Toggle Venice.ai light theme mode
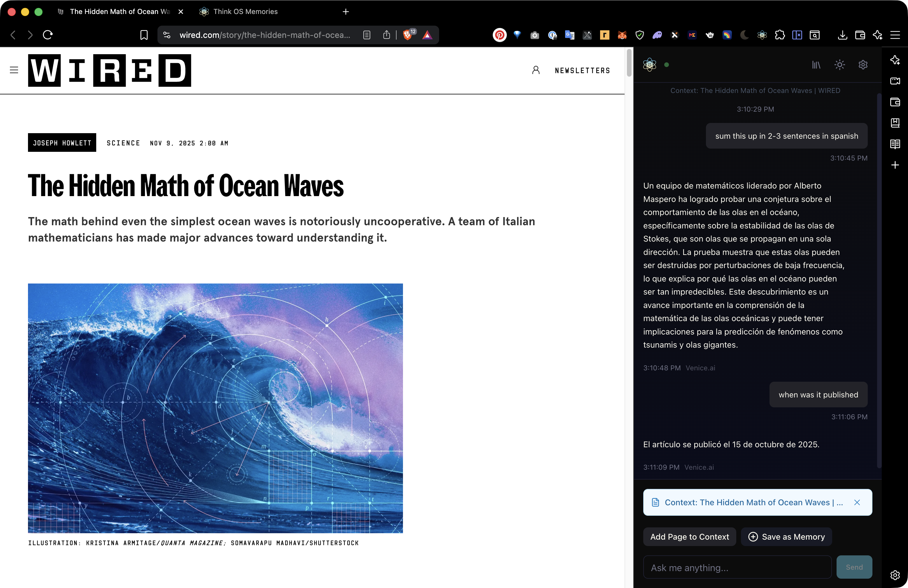Image resolution: width=908 pixels, height=588 pixels. point(839,65)
